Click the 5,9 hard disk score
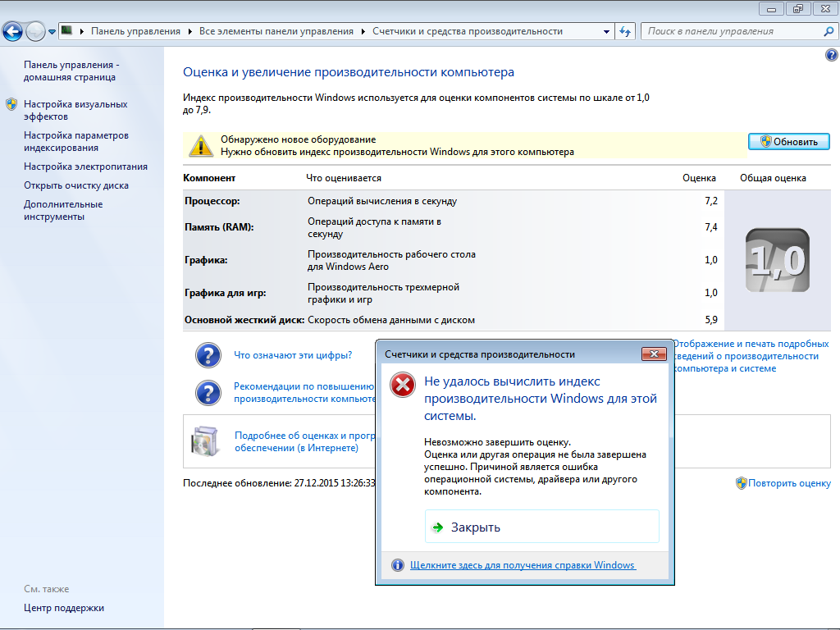 pos(711,320)
